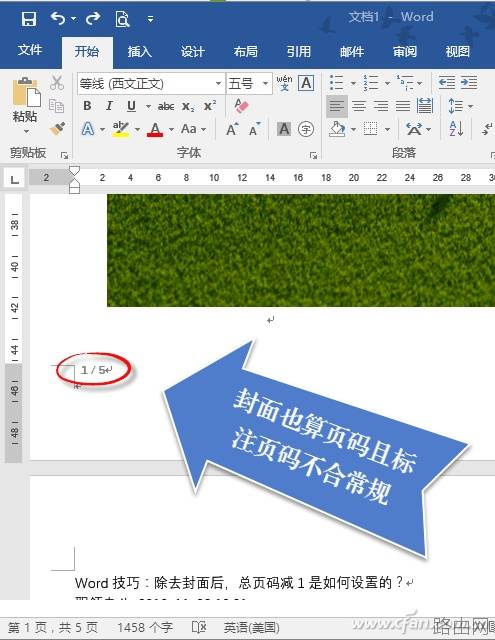Click the 粘贴 paste button
The width and height of the screenshot is (495, 640).
25,100
